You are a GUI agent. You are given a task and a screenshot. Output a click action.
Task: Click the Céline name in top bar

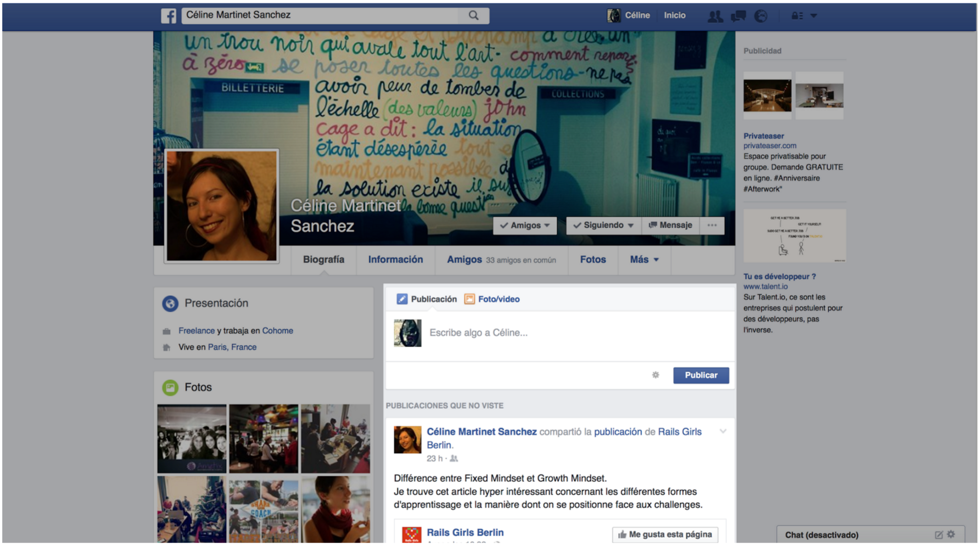(x=637, y=15)
